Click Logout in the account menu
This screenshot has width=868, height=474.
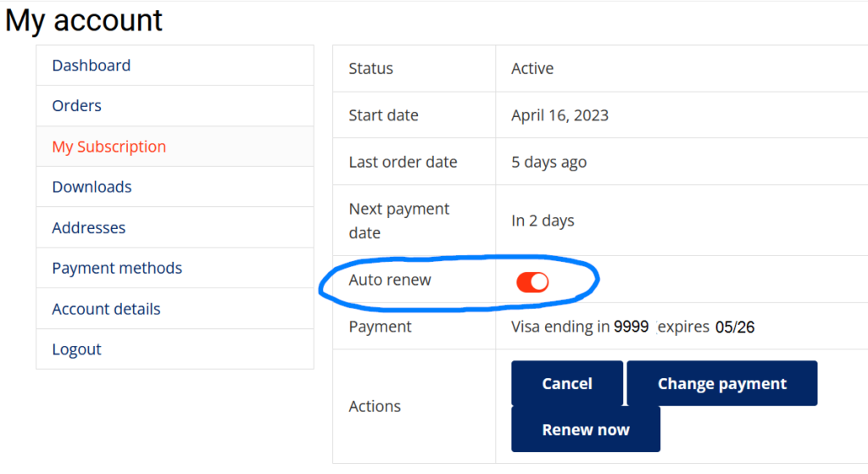[x=76, y=349]
